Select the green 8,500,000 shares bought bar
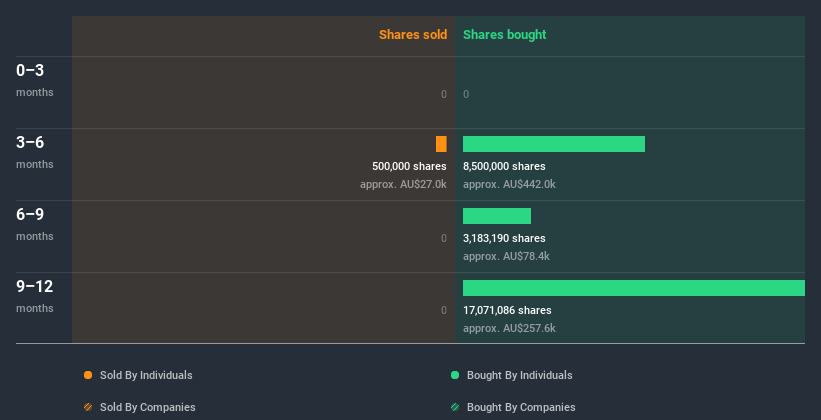Screen dimensions: 821x420 [x=554, y=144]
